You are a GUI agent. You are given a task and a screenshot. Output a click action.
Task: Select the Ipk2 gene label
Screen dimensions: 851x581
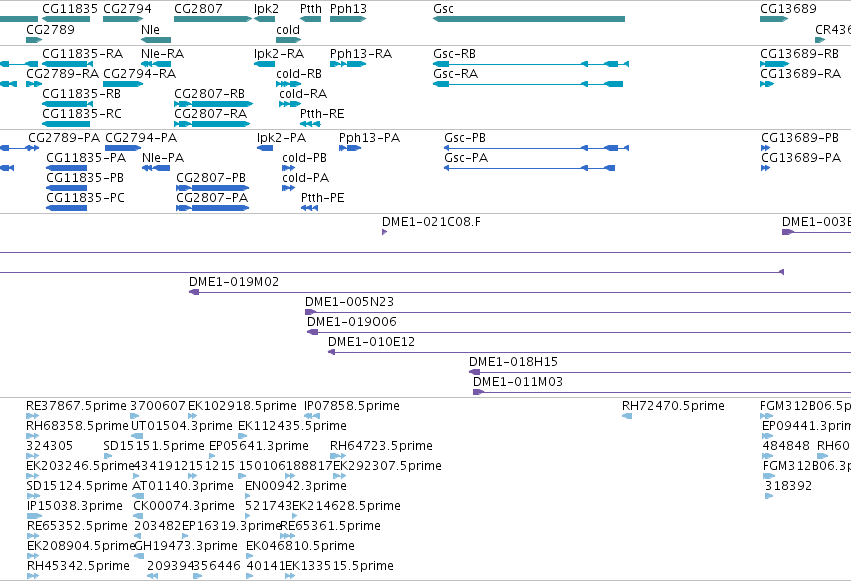(266, 9)
